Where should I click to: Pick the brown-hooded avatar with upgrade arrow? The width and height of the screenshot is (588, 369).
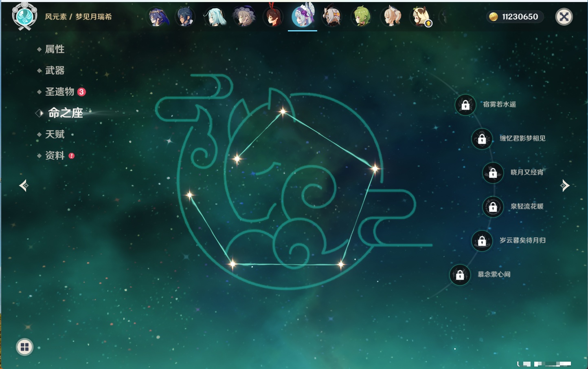pyautogui.click(x=420, y=17)
